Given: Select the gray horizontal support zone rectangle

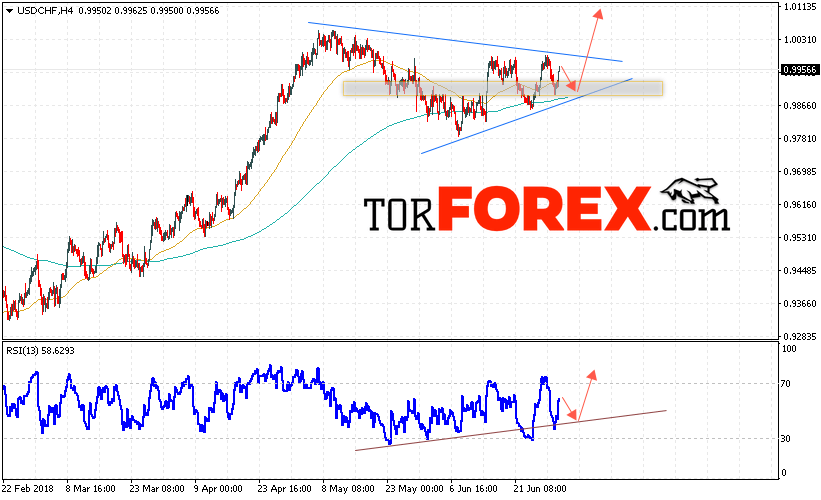Looking at the screenshot, I should click(x=503, y=88).
